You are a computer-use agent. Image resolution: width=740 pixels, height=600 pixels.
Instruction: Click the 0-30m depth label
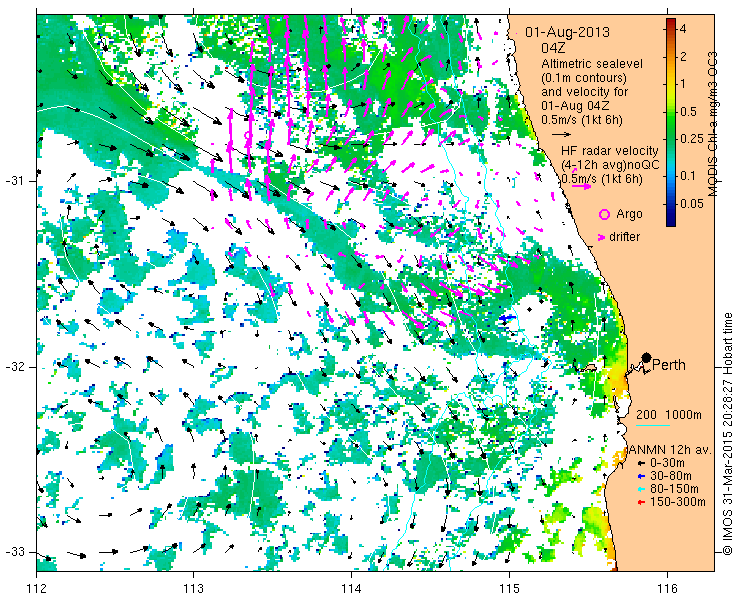(667, 464)
